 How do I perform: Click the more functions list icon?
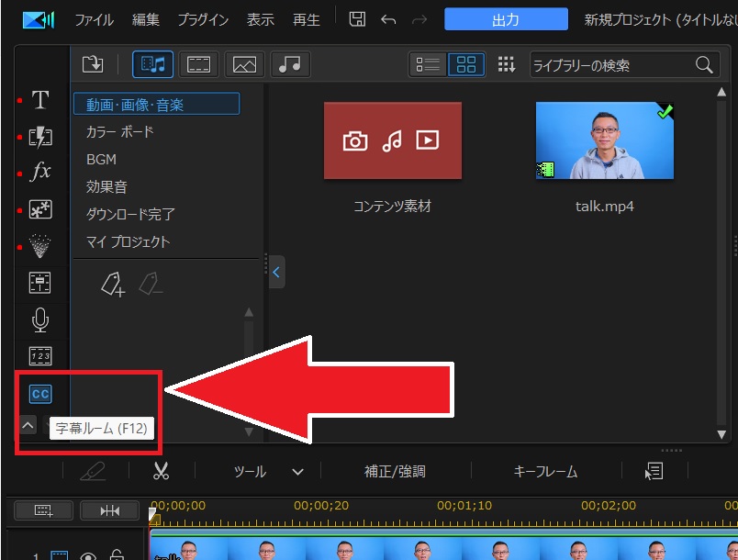click(x=654, y=471)
